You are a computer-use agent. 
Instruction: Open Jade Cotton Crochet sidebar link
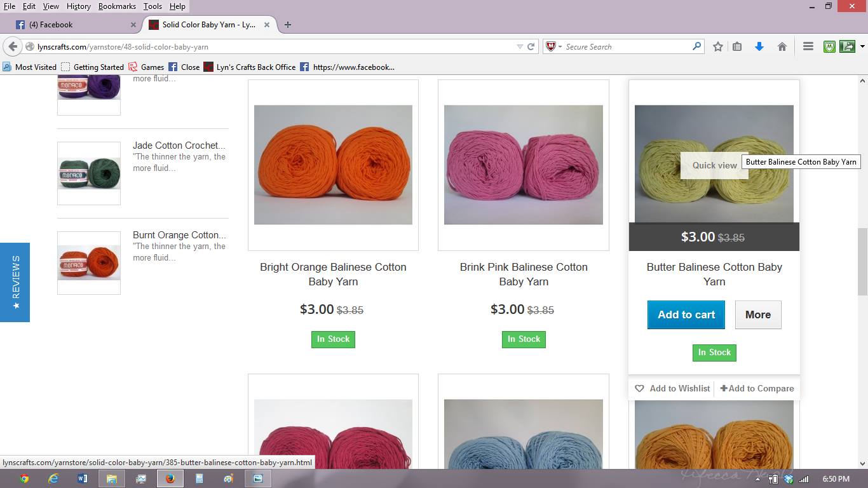coord(179,146)
